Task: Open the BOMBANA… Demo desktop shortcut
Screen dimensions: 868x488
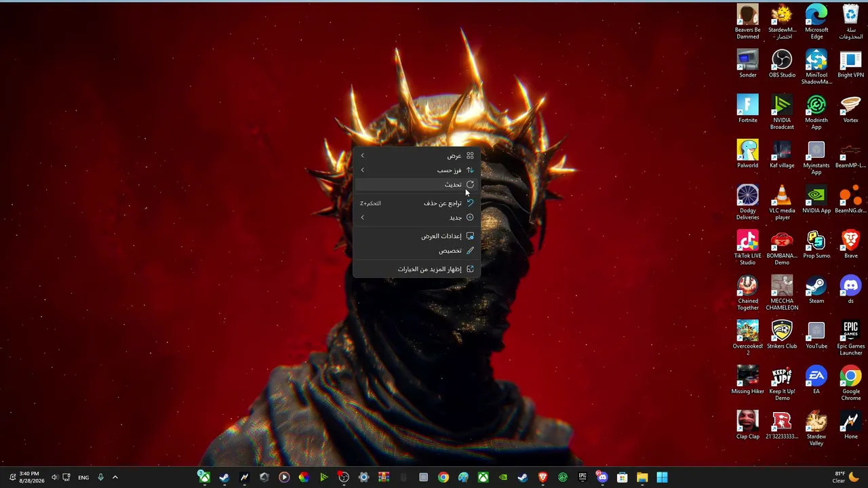Action: (x=782, y=247)
